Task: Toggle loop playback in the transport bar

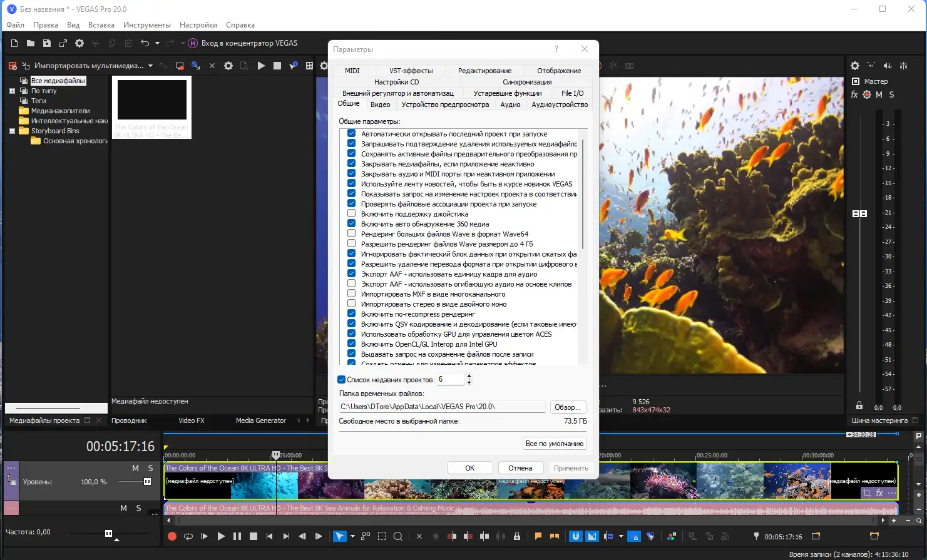Action: (x=188, y=536)
